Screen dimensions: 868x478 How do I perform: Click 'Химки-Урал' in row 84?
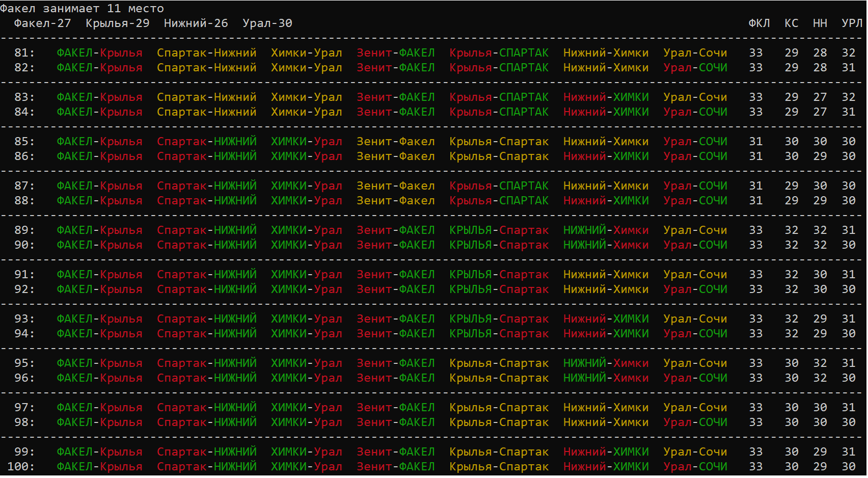click(x=307, y=112)
